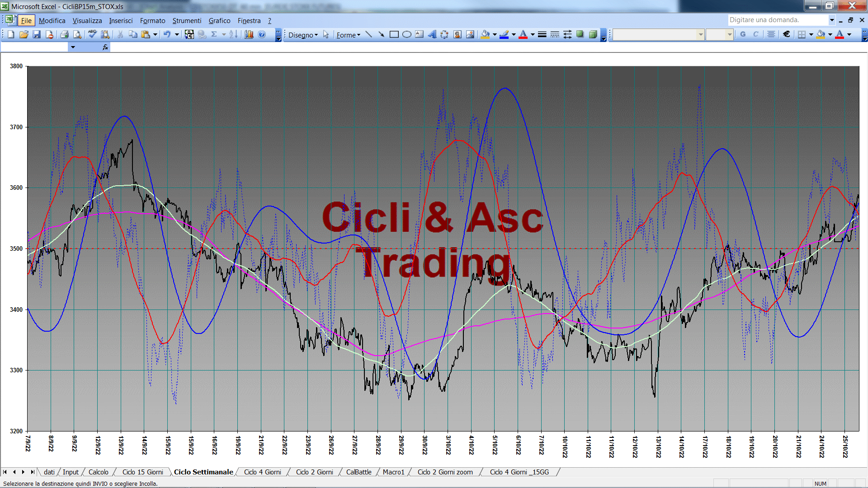
Task: Select the Rectangle drawing tool
Action: pos(394,34)
